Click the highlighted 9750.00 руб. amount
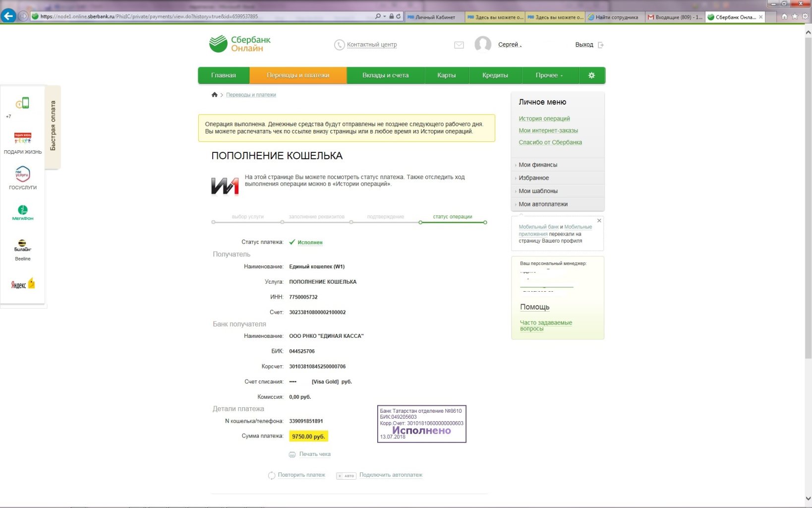This screenshot has width=812, height=508. tap(308, 437)
